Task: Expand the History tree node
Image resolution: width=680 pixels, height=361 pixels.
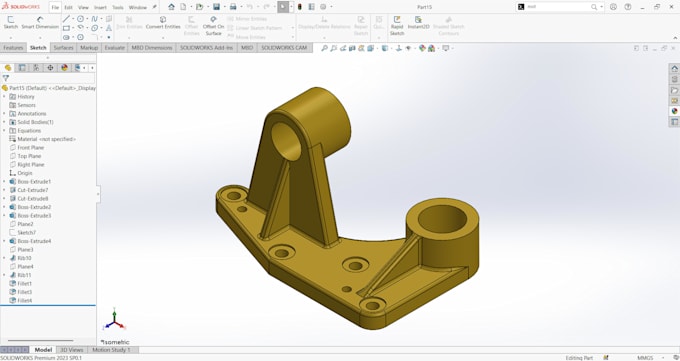Action: [4, 96]
